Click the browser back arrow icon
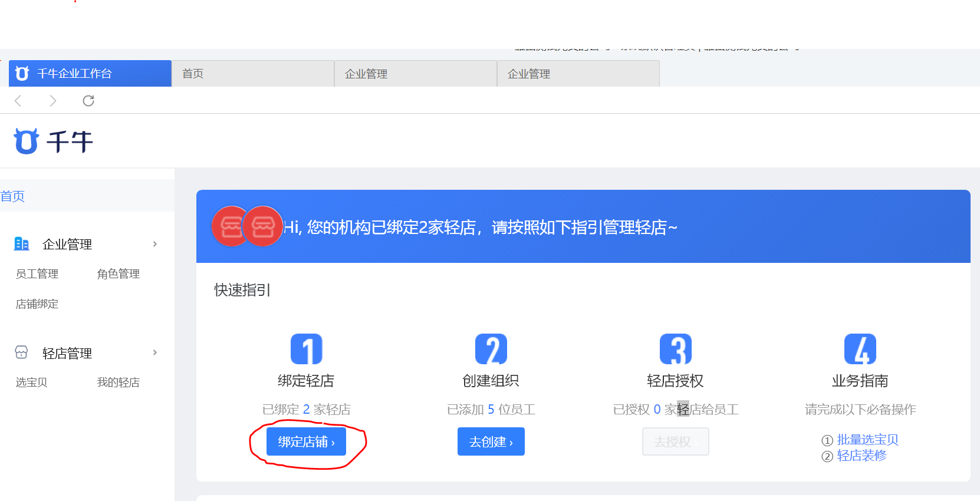This screenshot has width=980, height=501. (18, 101)
